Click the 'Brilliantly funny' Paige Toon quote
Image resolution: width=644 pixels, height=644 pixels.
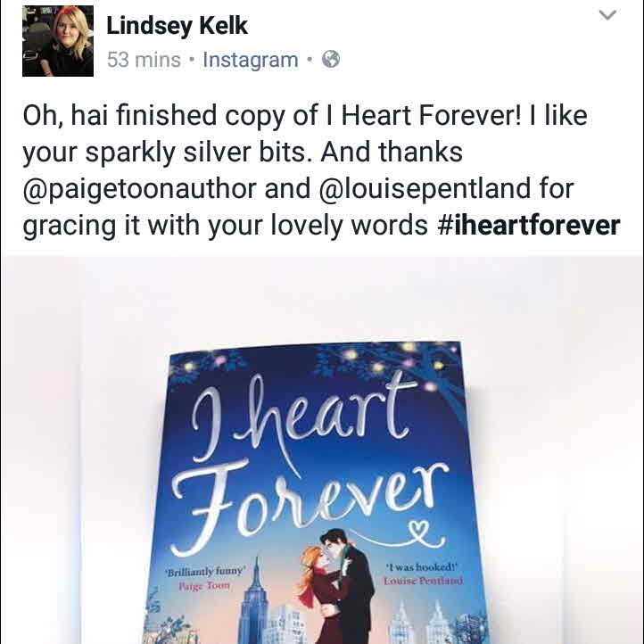click(x=204, y=578)
